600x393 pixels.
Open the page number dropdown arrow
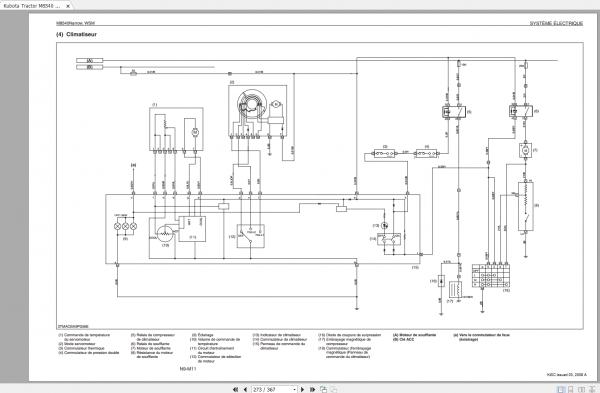(294, 390)
